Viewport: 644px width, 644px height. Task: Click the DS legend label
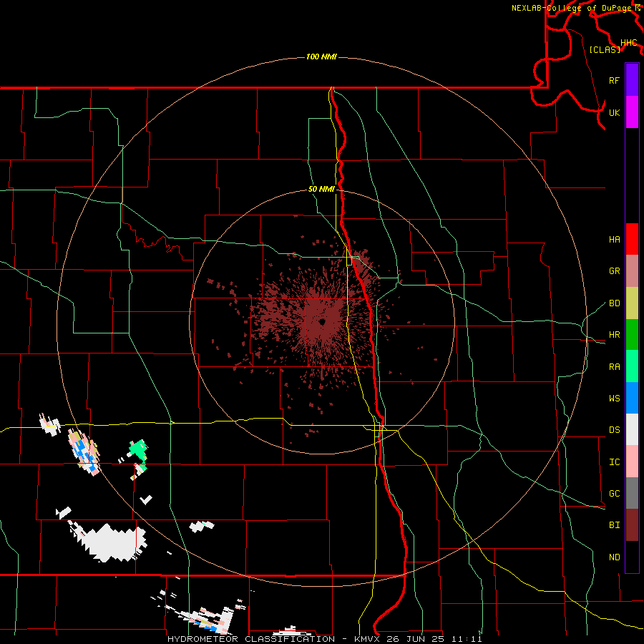click(614, 430)
